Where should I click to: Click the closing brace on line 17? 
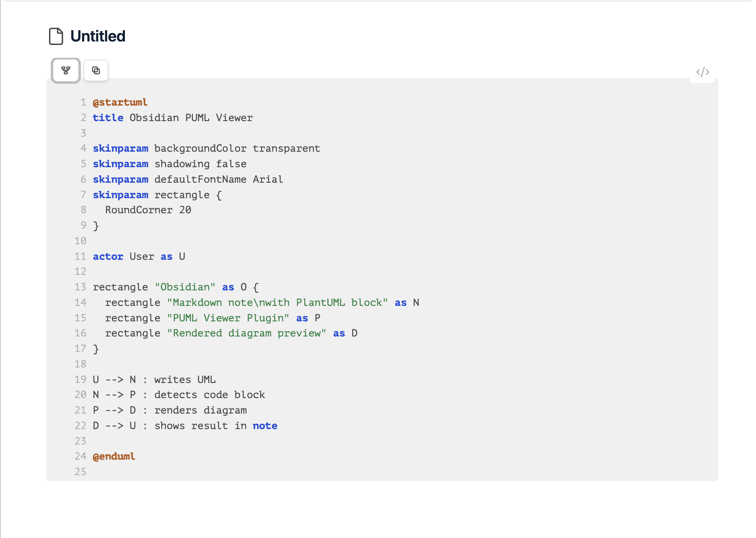[96, 349]
